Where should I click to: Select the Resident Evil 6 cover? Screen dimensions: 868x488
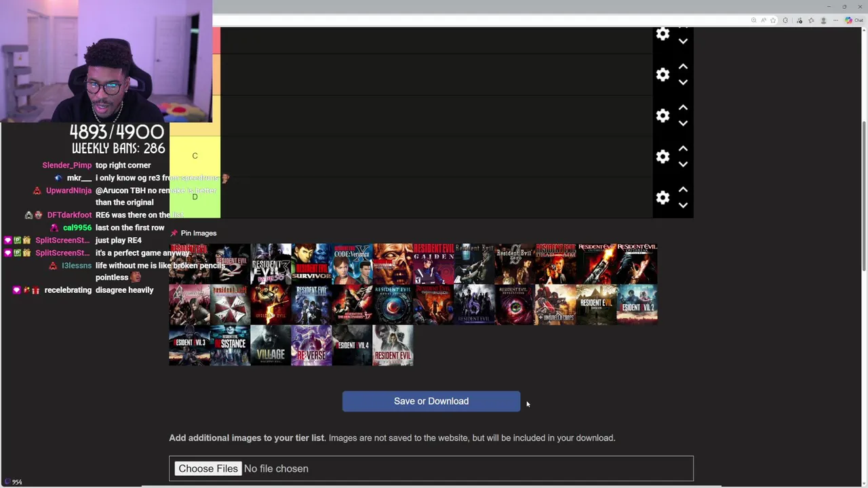pyautogui.click(x=474, y=304)
